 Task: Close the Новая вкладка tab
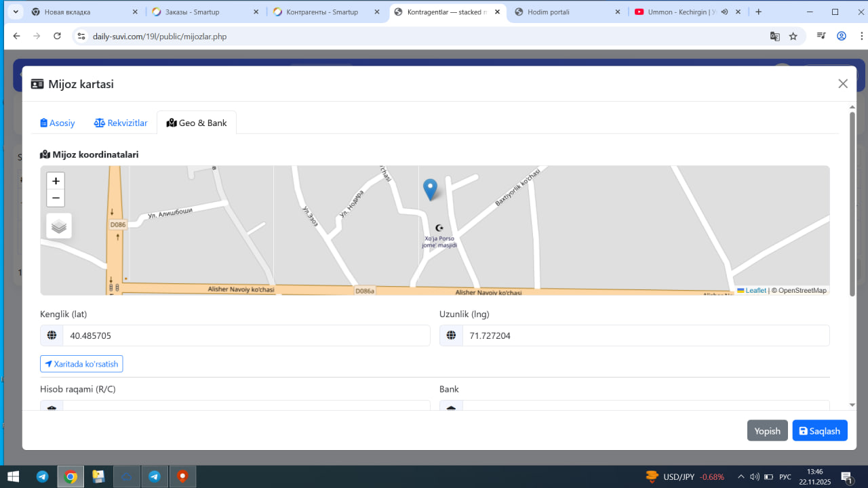point(135,12)
